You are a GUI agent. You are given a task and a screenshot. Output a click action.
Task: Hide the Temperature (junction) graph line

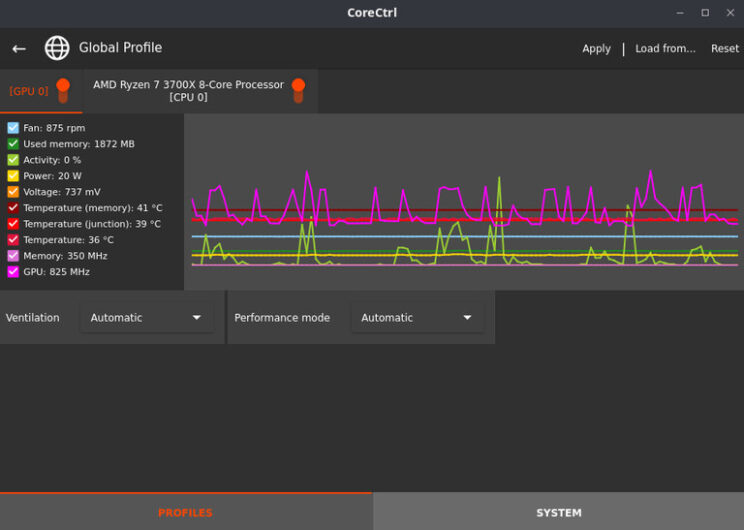tap(13, 223)
